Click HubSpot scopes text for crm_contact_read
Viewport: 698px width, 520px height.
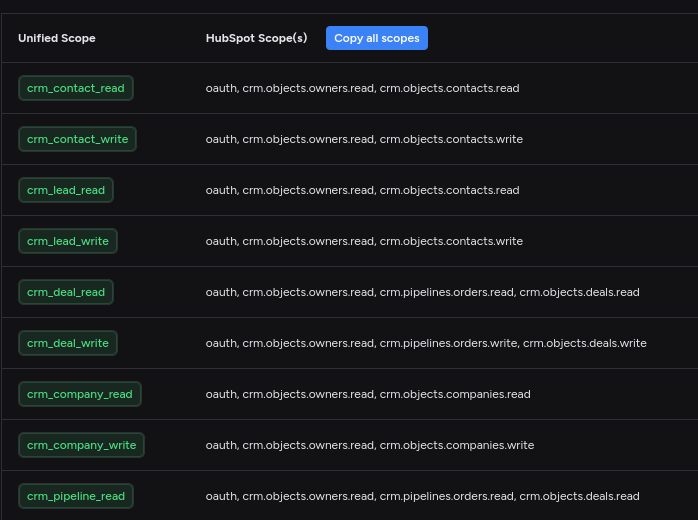click(362, 88)
